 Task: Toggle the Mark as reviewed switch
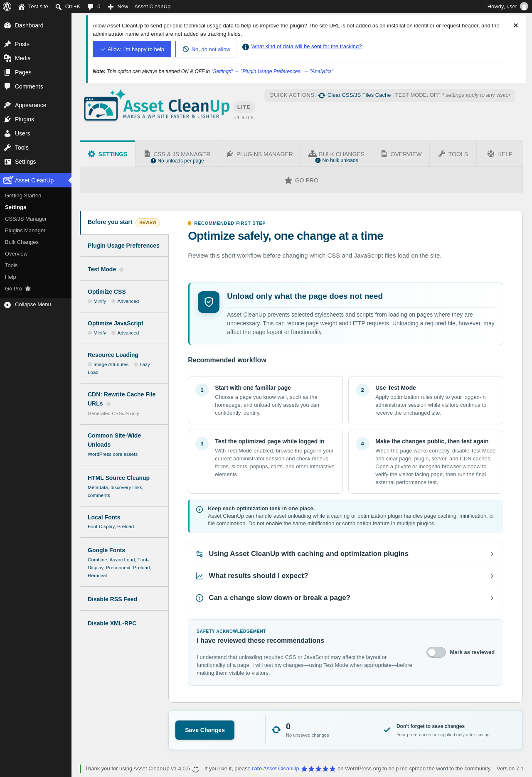(x=436, y=652)
